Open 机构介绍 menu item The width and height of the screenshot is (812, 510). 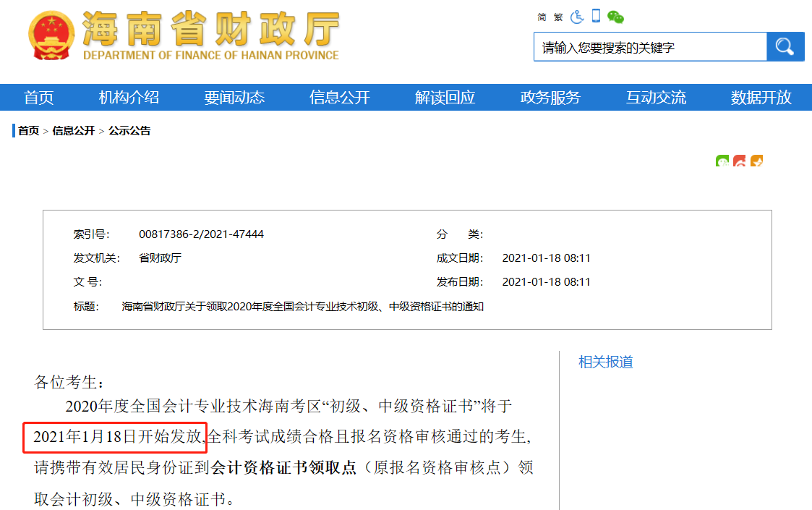point(129,98)
